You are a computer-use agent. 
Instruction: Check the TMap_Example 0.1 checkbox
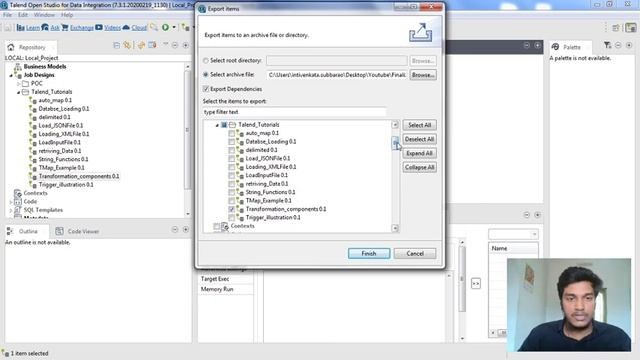click(231, 201)
